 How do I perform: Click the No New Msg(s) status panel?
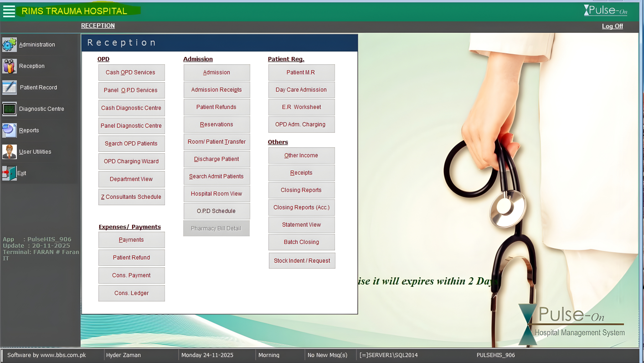327,355
